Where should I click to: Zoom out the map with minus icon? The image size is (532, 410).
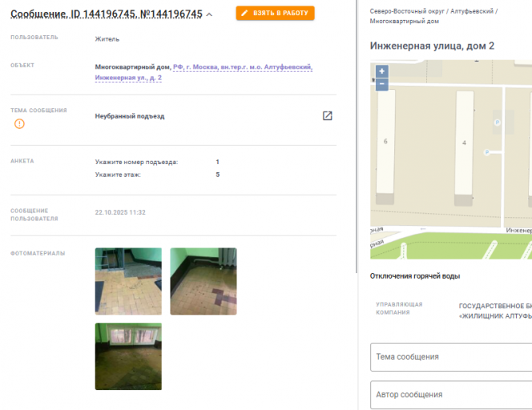(x=381, y=84)
